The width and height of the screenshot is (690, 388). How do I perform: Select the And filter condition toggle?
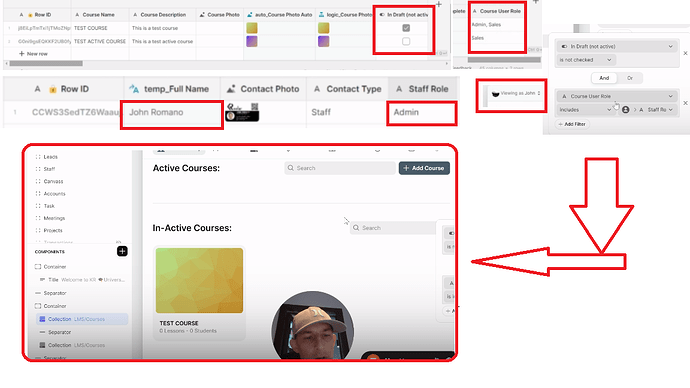(x=604, y=78)
